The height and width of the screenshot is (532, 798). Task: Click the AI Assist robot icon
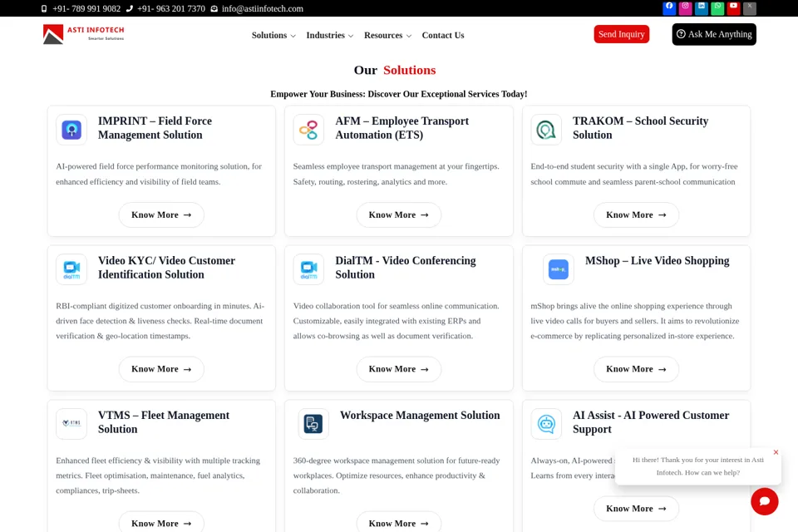coord(546,424)
